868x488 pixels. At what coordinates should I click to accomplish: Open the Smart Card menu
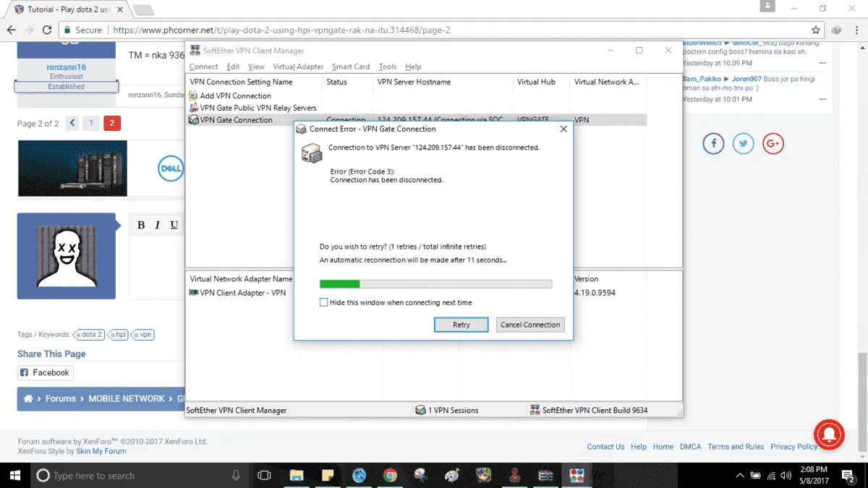[x=351, y=67]
